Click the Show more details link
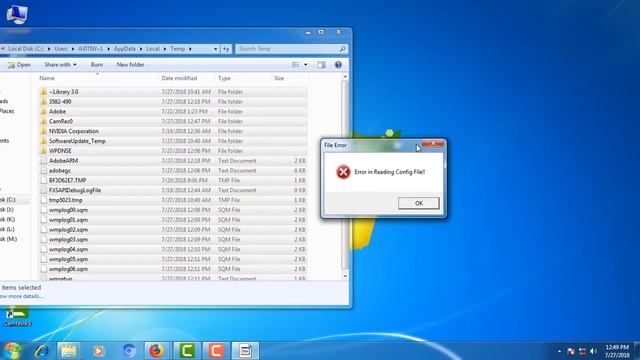 coord(21,296)
